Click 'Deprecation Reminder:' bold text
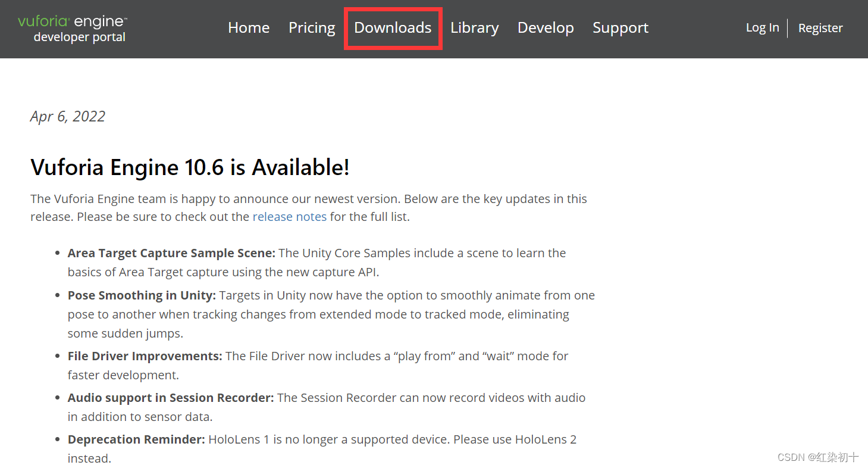868x468 pixels. 136,439
